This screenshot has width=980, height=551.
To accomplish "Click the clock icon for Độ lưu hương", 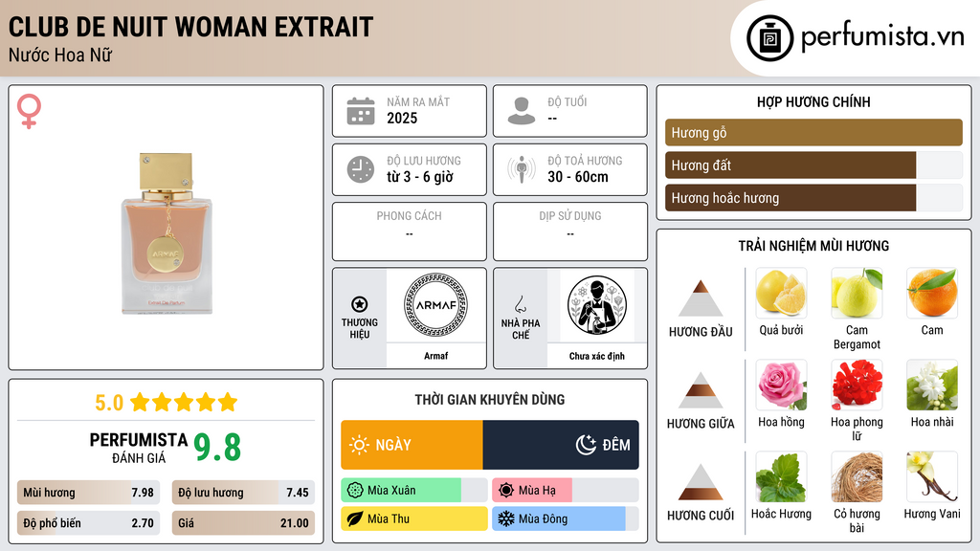I will 361,169.
